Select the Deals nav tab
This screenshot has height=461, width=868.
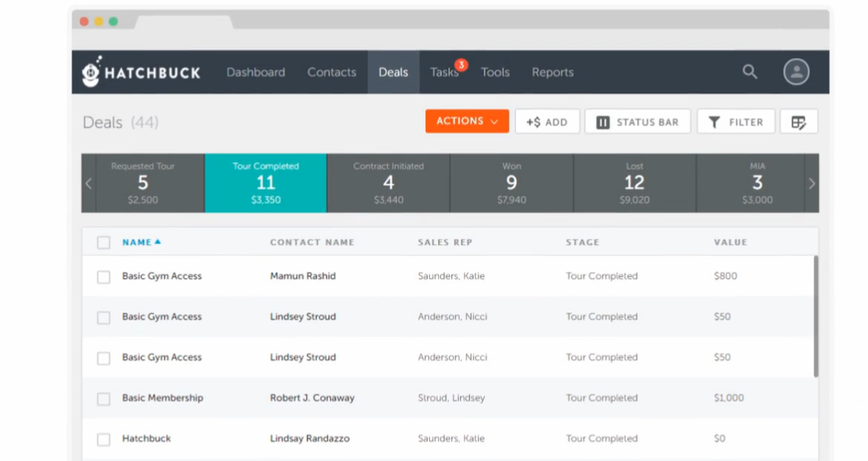(x=393, y=72)
